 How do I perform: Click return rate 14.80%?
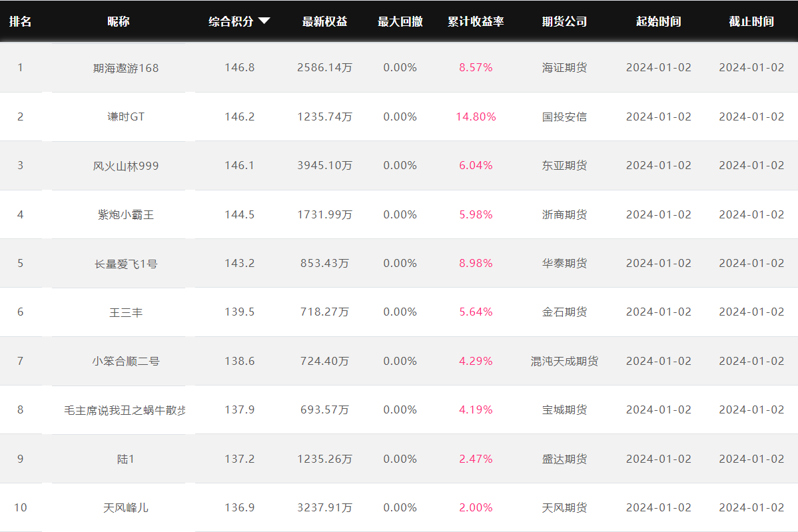476,117
